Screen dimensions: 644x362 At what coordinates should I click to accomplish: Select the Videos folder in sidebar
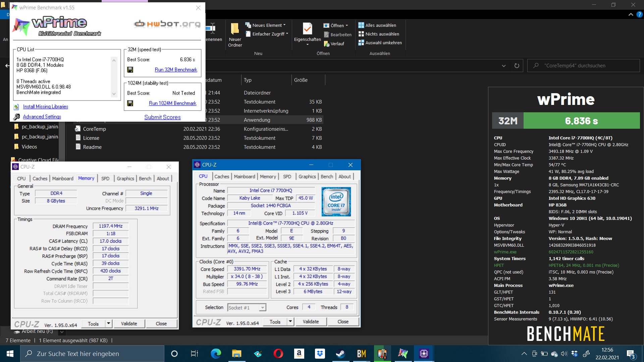coord(29,147)
